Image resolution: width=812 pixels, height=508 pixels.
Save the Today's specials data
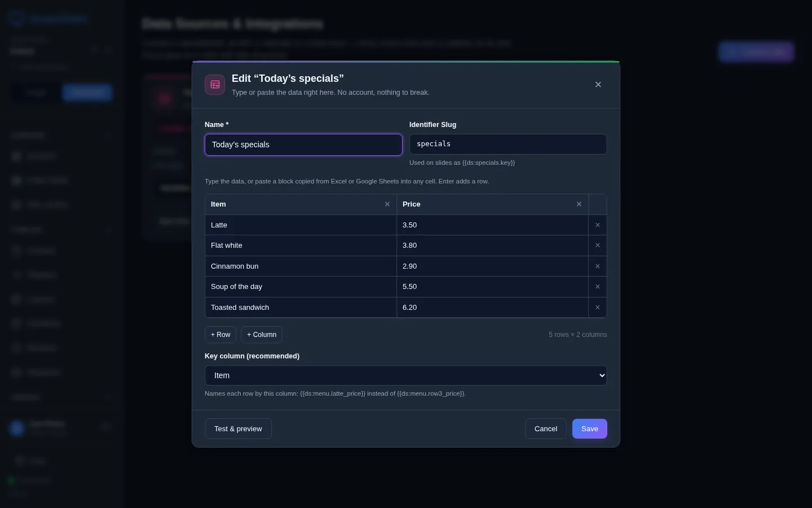[x=590, y=429]
